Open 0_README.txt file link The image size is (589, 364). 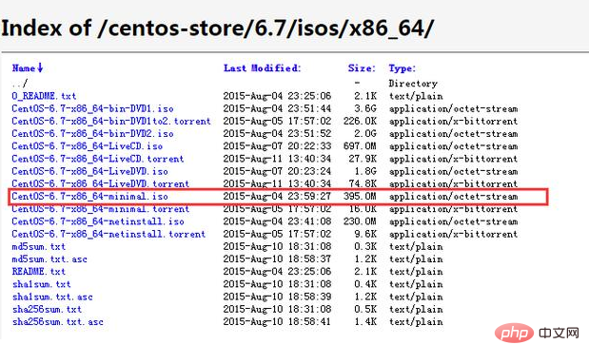click(x=44, y=96)
